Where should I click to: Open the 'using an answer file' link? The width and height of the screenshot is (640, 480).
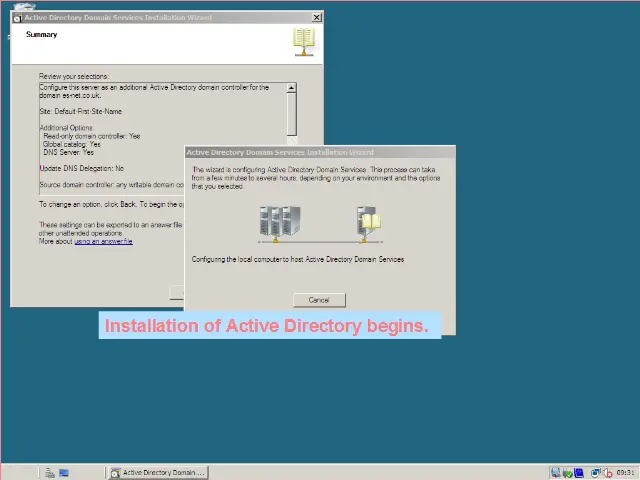click(x=103, y=242)
